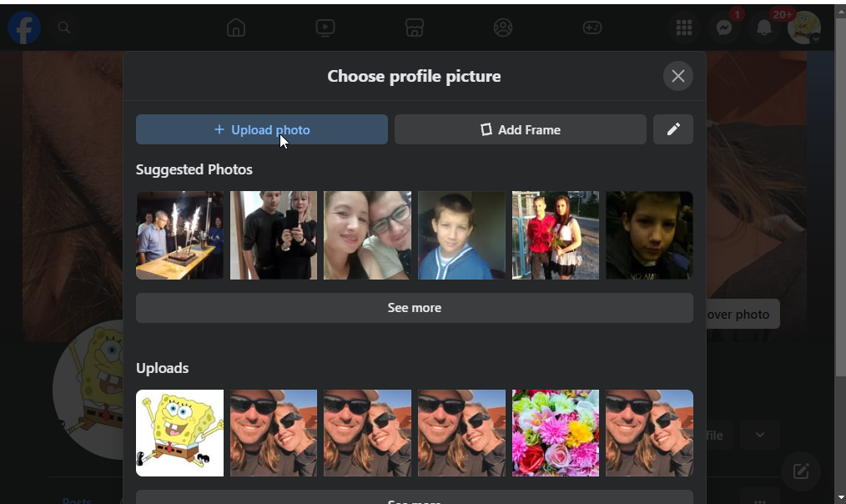
Task: Expand the account profile menu
Action: click(804, 28)
